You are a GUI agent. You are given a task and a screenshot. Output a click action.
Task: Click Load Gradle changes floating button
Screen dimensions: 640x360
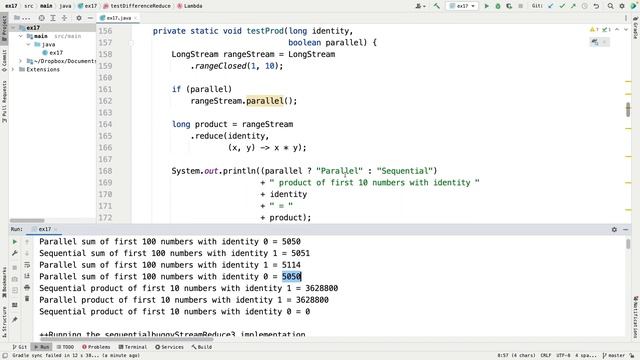click(595, 42)
